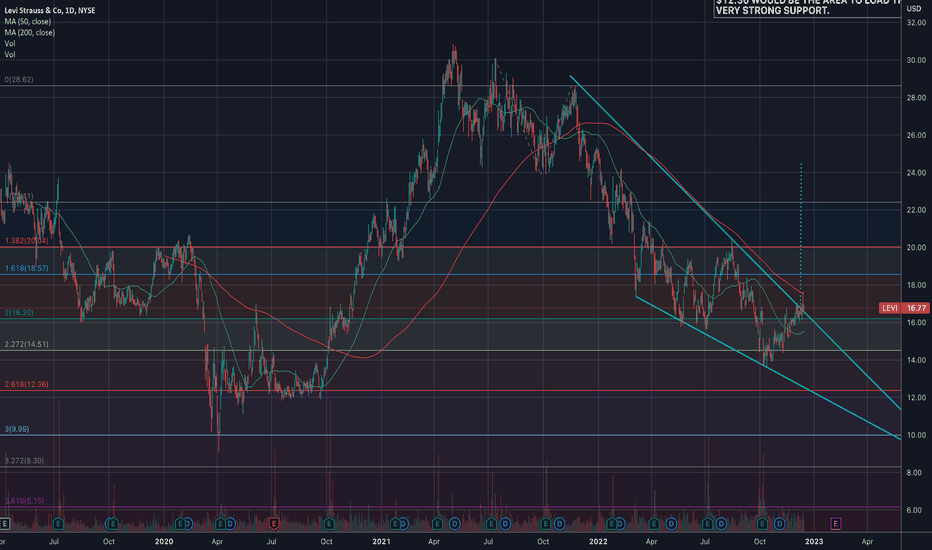Click the earnings marker in early 2022
This screenshot has width=932, height=550.
click(x=612, y=524)
